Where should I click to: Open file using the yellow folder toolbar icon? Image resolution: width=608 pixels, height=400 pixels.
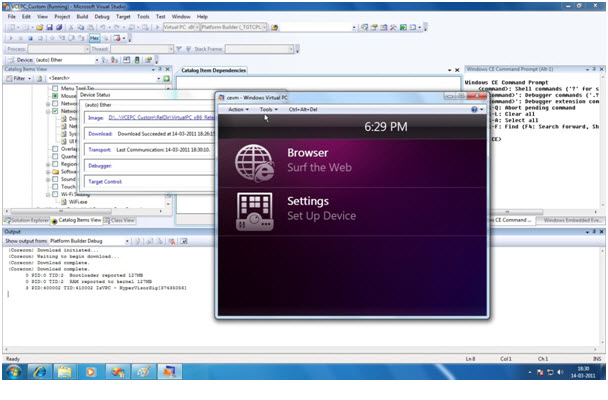40,28
